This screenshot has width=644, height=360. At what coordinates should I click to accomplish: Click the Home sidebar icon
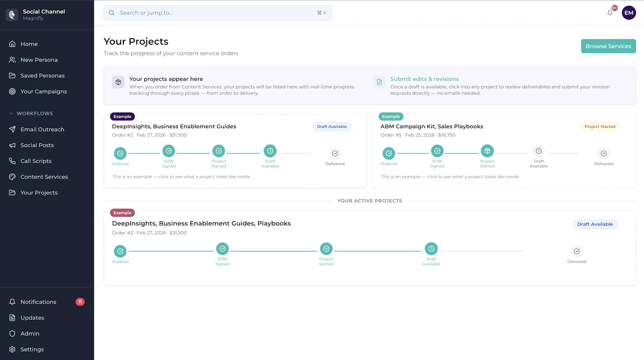[12, 44]
